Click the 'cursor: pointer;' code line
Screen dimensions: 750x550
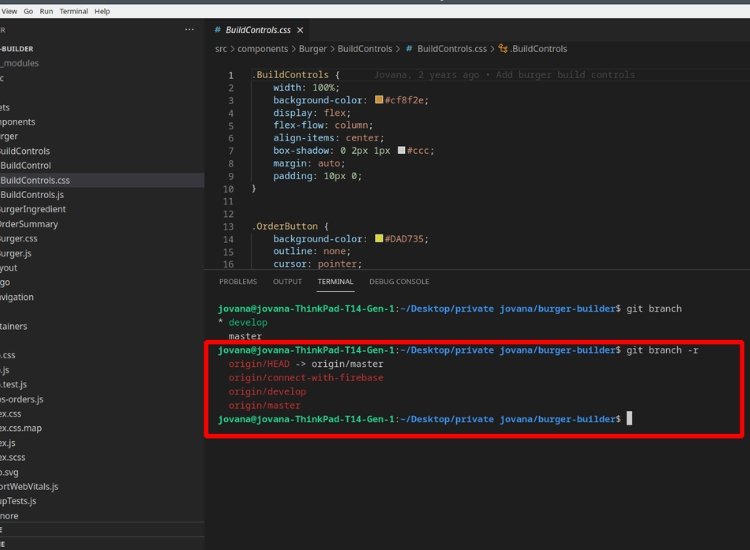click(x=318, y=264)
